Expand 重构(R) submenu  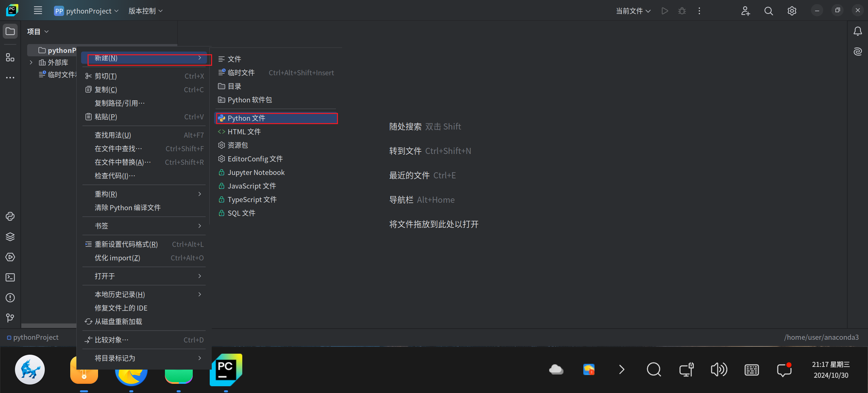coord(144,194)
